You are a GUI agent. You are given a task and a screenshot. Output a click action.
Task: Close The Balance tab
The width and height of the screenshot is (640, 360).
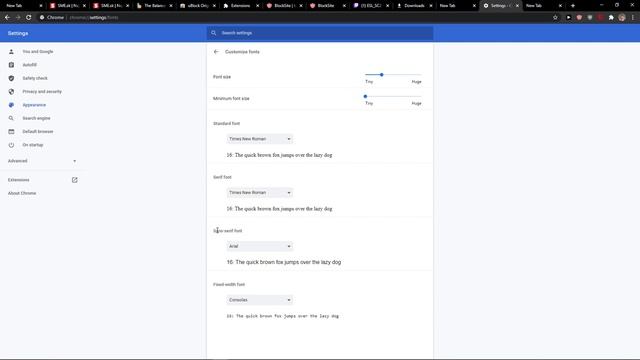point(171,6)
